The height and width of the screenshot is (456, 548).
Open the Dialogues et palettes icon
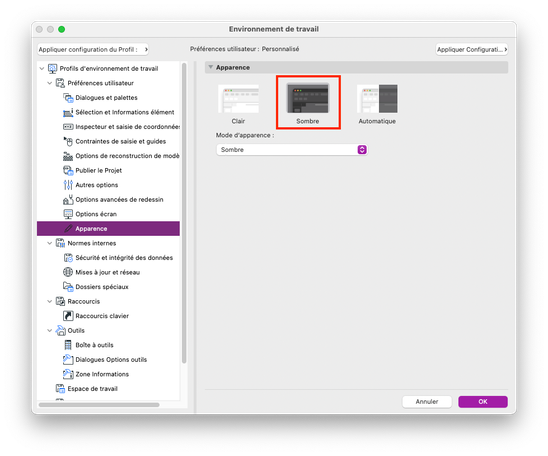(68, 97)
